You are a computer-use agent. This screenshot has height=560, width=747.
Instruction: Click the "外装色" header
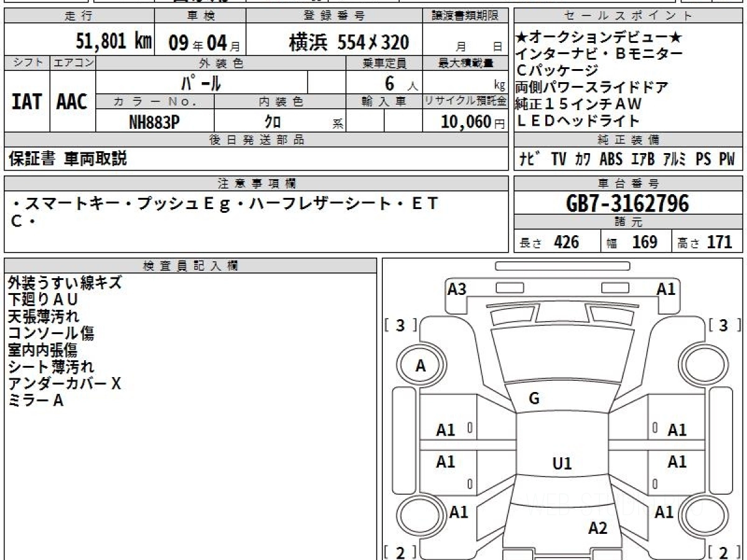221,63
